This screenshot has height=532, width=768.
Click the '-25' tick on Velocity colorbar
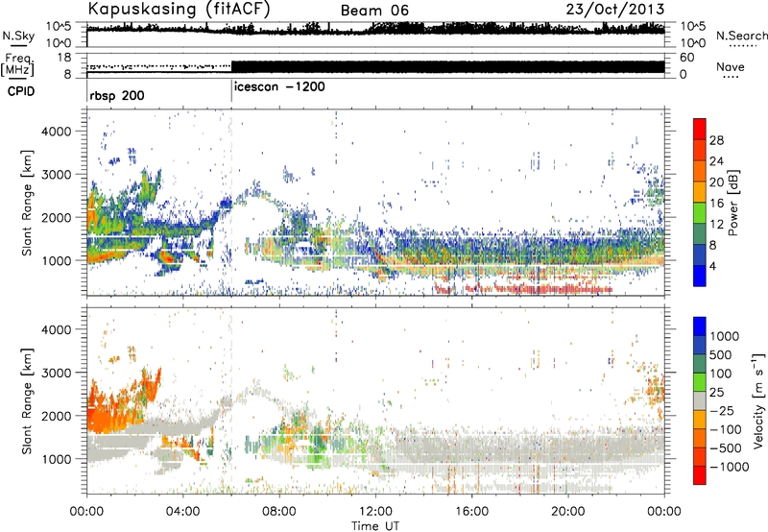tap(723, 410)
